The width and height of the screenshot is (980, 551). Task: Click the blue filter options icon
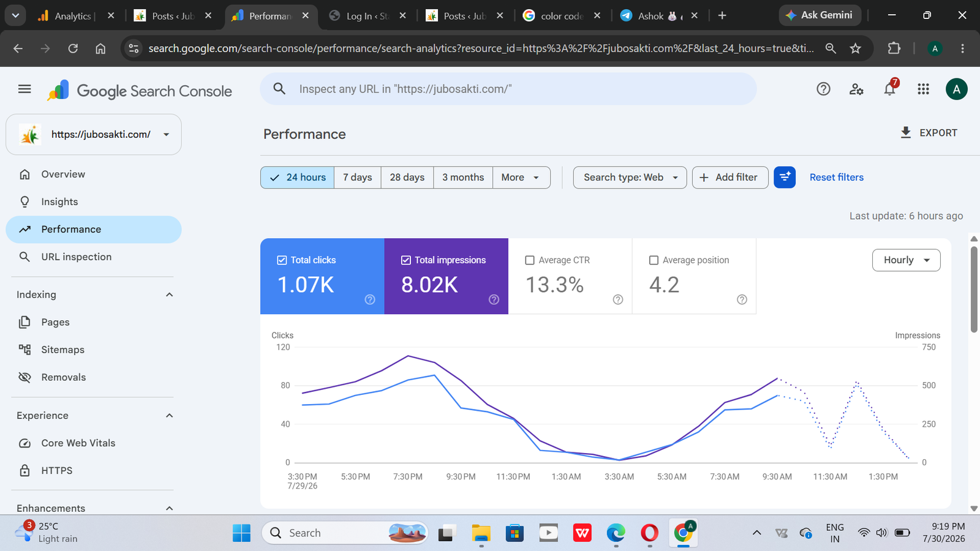(x=785, y=178)
